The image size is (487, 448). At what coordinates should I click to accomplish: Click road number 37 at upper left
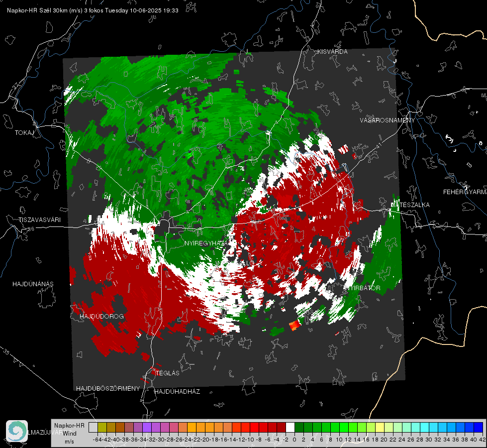(15, 86)
